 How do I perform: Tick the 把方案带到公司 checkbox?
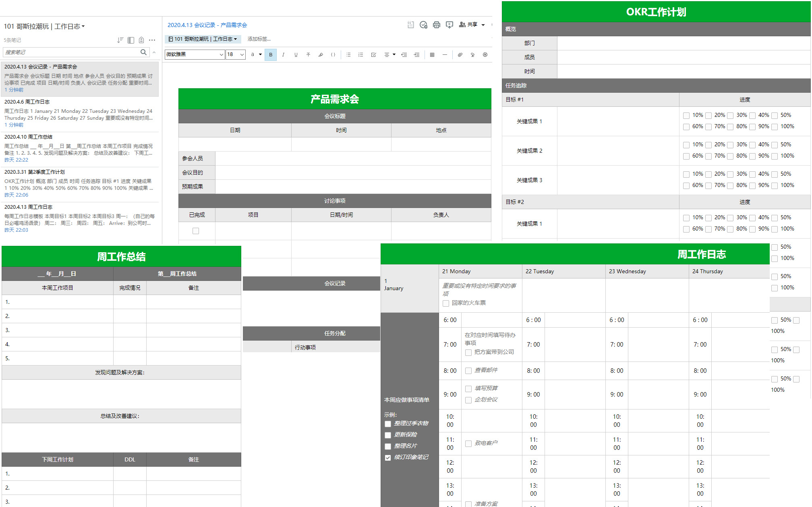(468, 353)
